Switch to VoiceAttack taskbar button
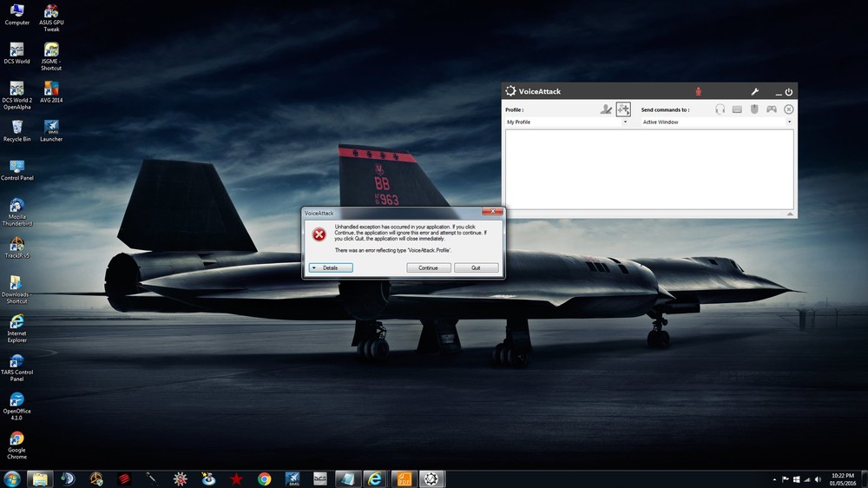Screen dimensions: 868x488 (x=431, y=478)
